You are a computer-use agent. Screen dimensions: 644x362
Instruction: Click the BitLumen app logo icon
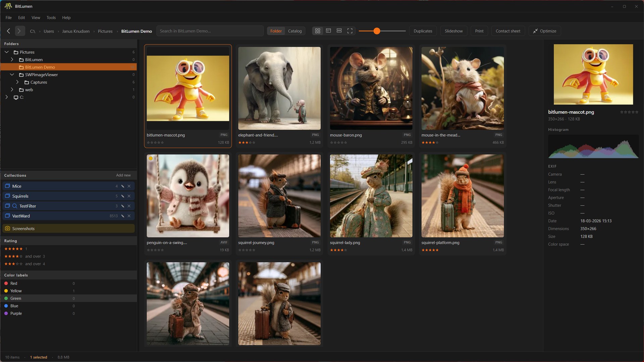(8, 6)
